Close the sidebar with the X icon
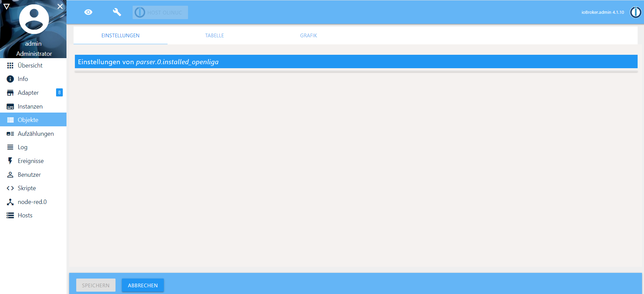Viewport: 644px width, 294px height. 60,6
